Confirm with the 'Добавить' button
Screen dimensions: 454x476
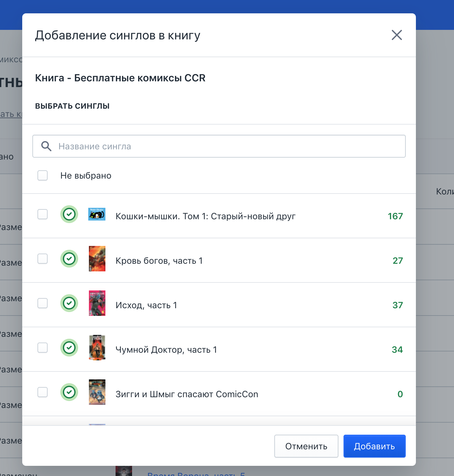point(375,446)
